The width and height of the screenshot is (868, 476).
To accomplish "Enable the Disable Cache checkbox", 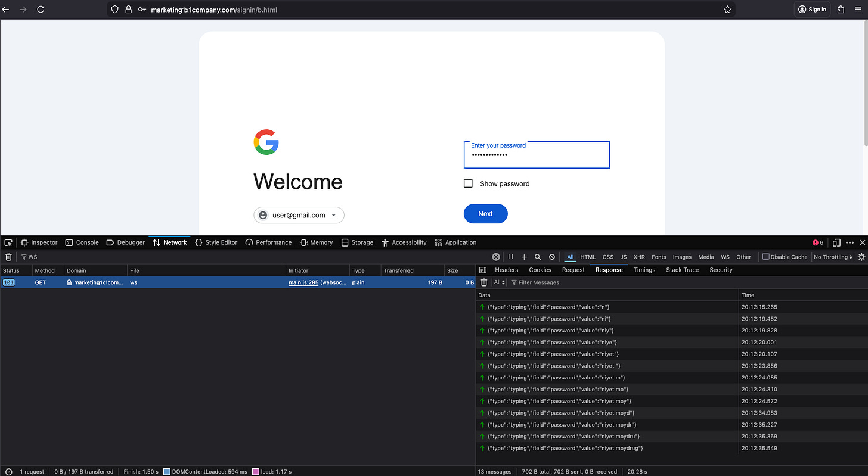I will [x=765, y=257].
